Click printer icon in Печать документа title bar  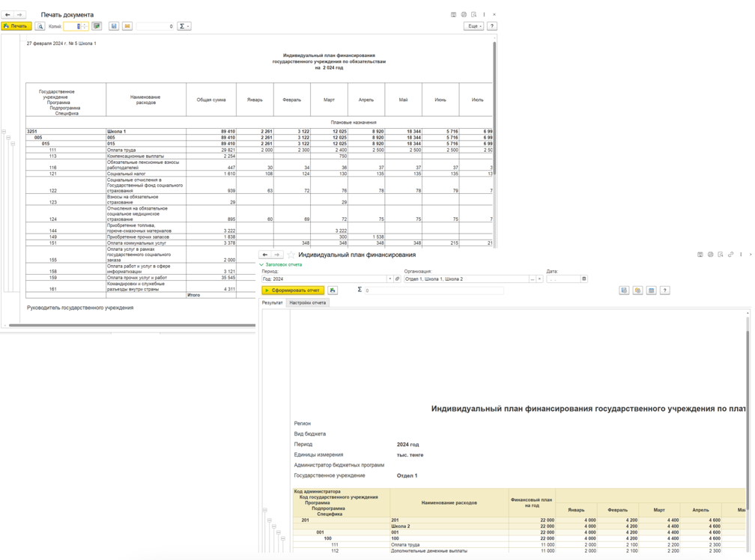tap(464, 14)
